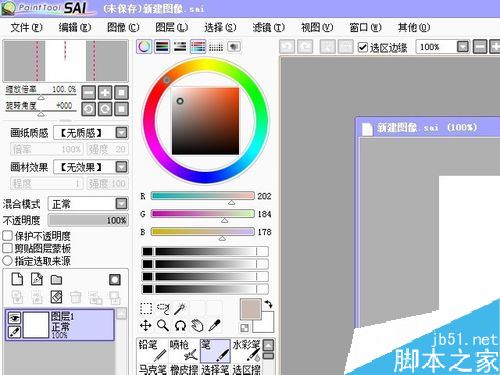Toggle the HSV sliders panel icon
Viewport: 500px width, 375px height.
tap(180, 47)
